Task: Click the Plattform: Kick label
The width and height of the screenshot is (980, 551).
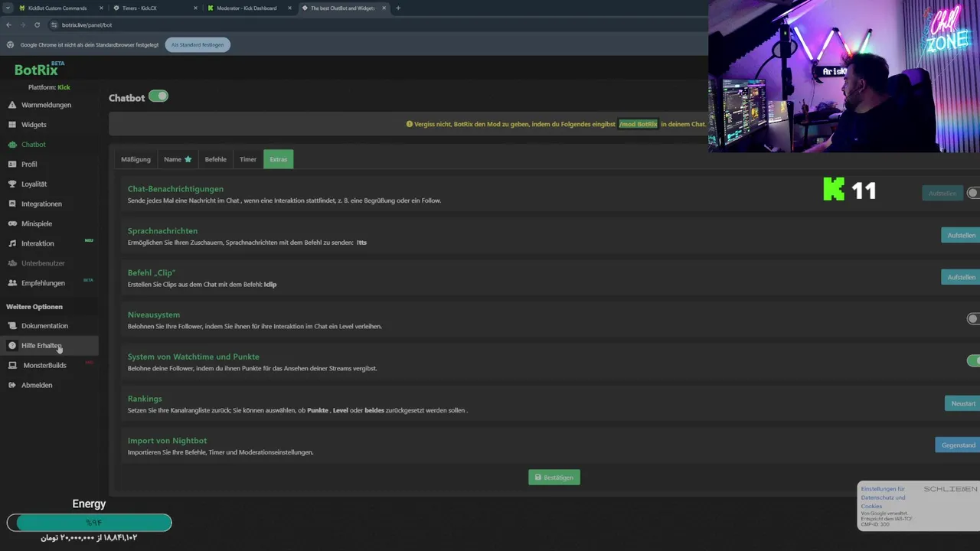Action: tap(49, 87)
